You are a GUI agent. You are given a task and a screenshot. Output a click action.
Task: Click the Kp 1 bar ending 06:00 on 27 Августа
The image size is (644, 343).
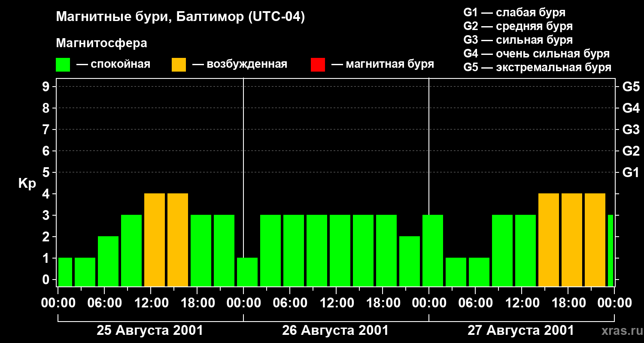tap(456, 272)
